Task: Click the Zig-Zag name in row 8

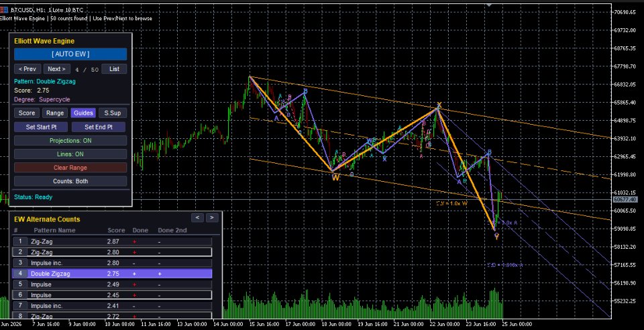Action: (42, 316)
